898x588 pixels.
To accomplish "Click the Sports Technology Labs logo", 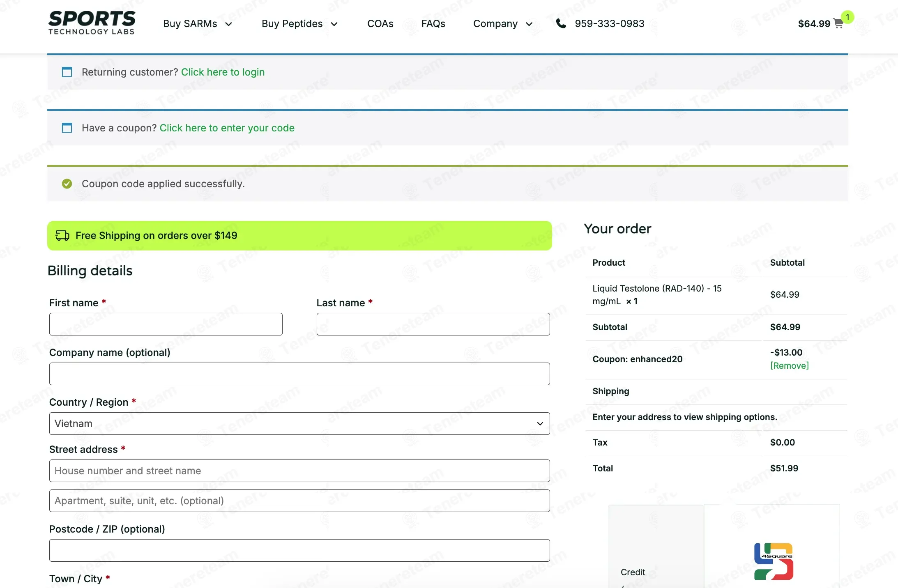I will point(92,23).
